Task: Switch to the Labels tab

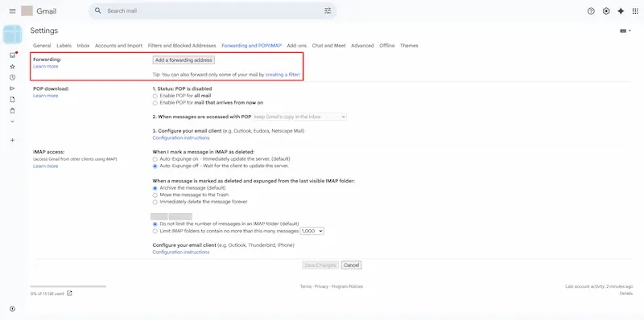Action: click(64, 46)
